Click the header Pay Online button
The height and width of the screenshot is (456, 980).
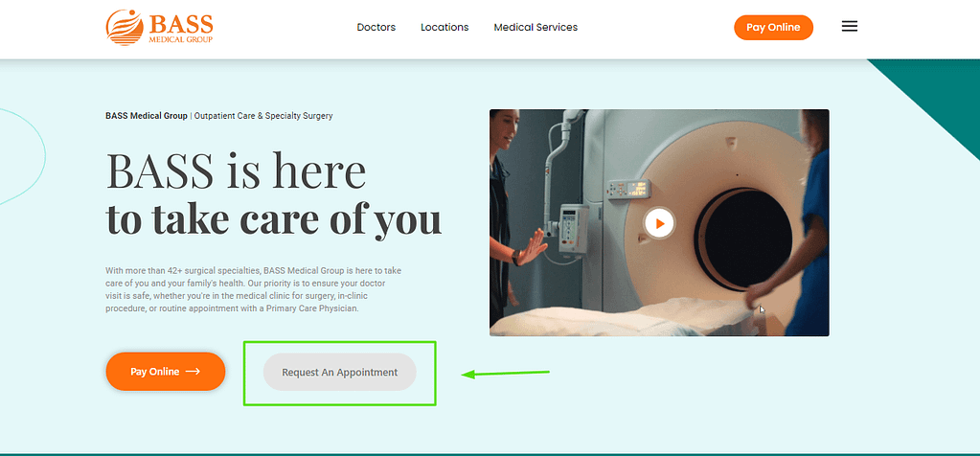773,28
